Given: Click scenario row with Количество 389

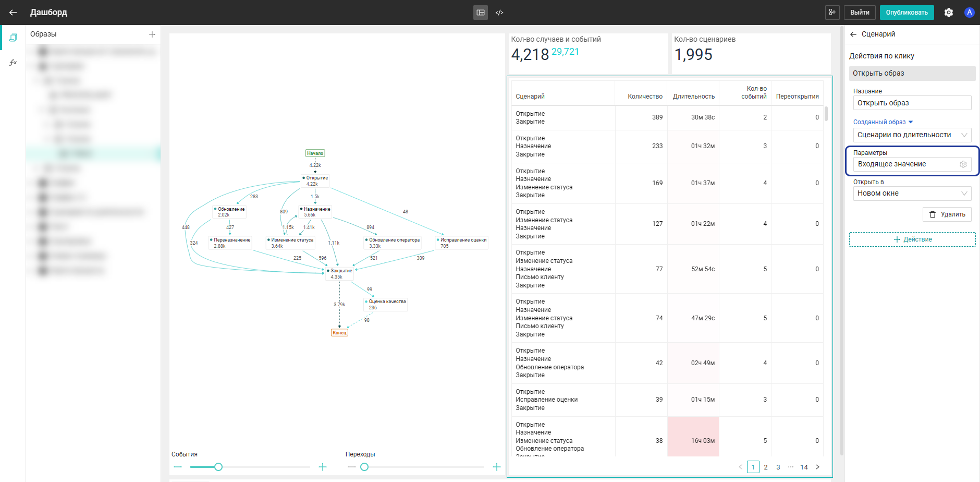Looking at the screenshot, I should click(667, 118).
